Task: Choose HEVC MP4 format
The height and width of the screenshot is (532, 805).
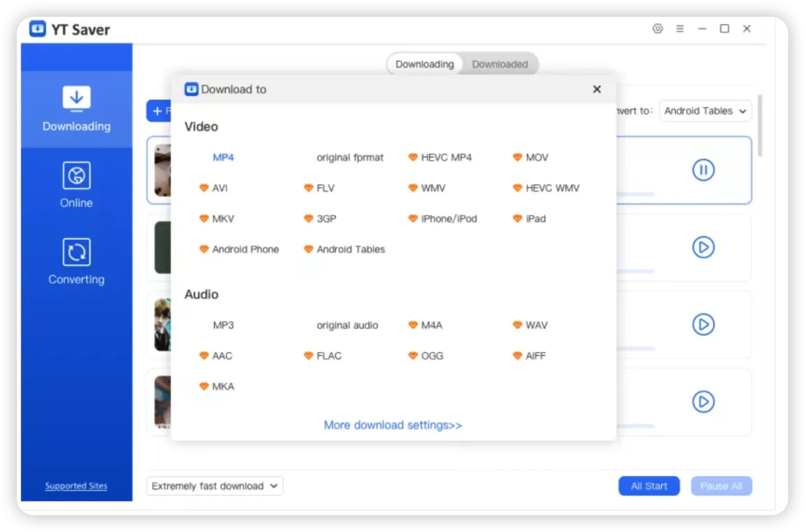Action: 440,157
